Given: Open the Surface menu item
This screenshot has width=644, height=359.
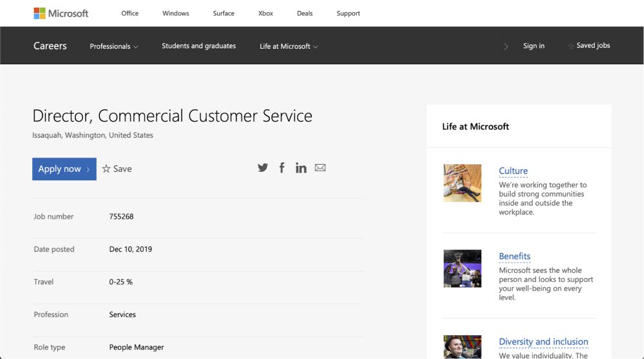Looking at the screenshot, I should point(224,13).
